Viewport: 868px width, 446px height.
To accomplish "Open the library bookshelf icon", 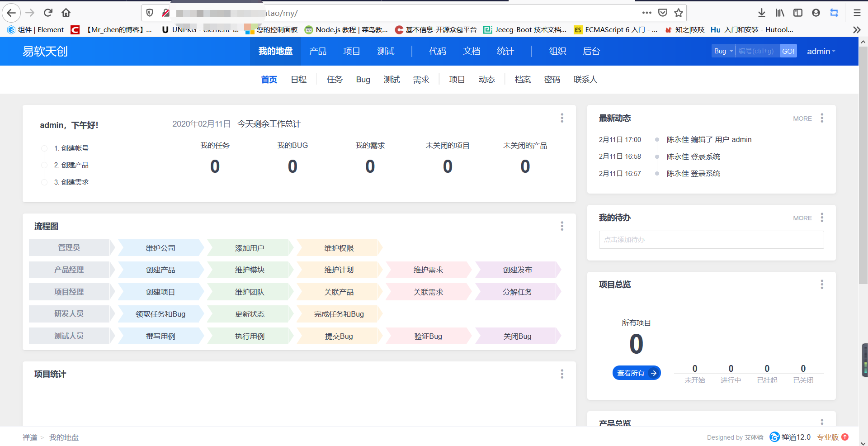I will pos(780,13).
